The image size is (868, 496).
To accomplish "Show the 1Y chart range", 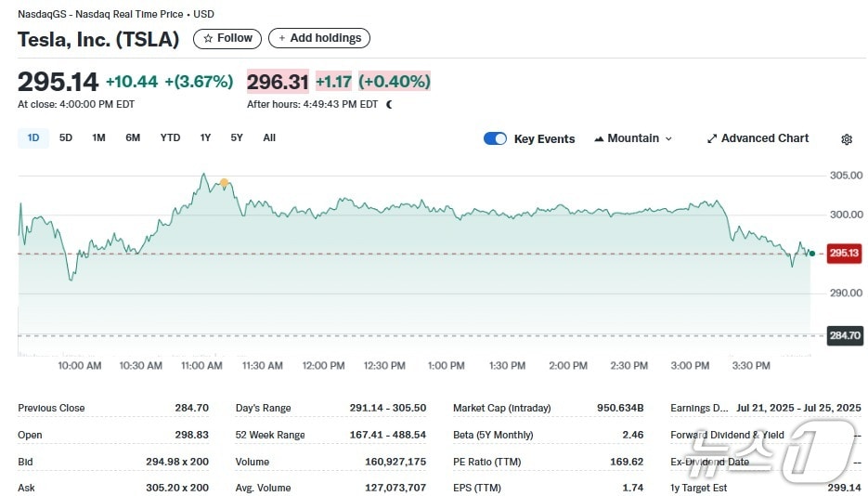I will coord(205,137).
